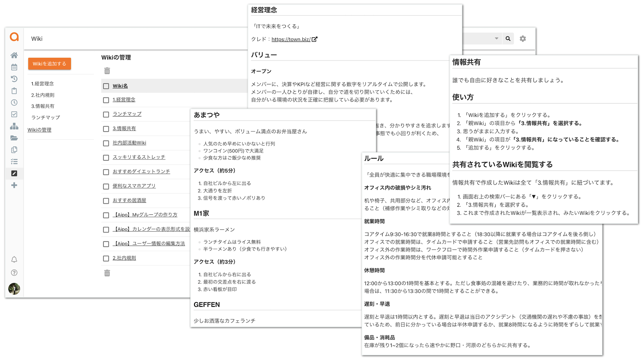Image resolution: width=644 pixels, height=360 pixels.
Task: Open the Timecard clock icon in sidebar
Action: pyautogui.click(x=14, y=103)
